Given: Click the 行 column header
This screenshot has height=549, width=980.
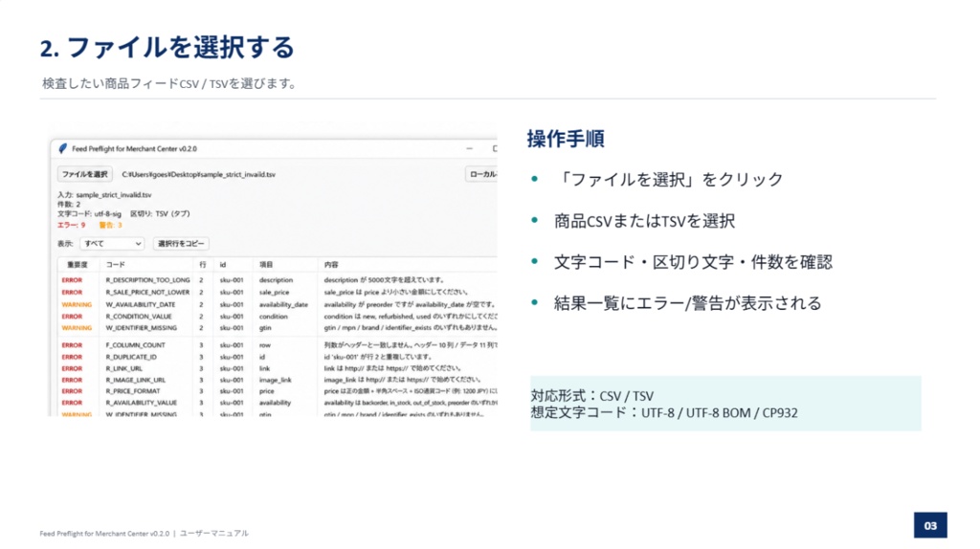Looking at the screenshot, I should [203, 265].
